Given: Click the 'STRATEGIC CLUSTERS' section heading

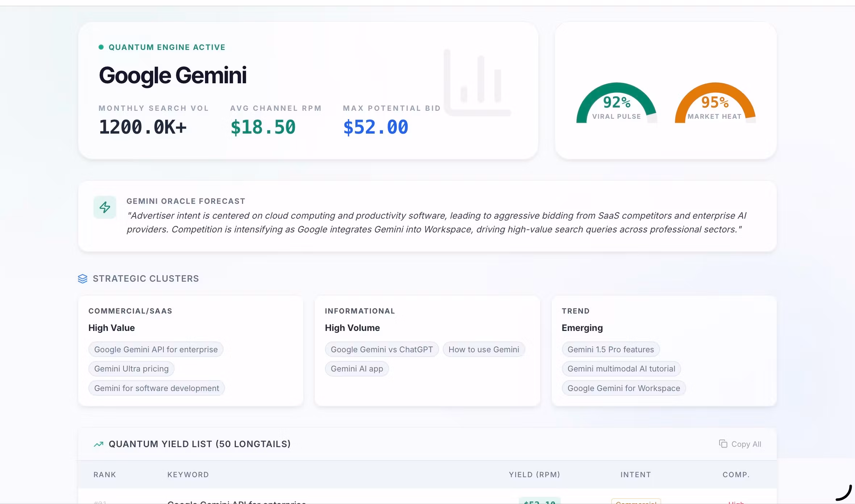Looking at the screenshot, I should (146, 278).
